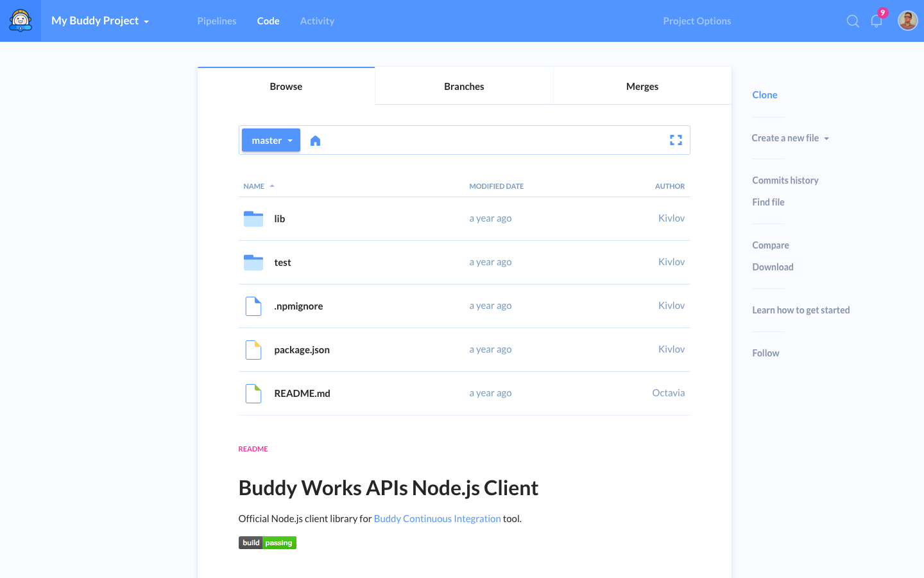This screenshot has width=924, height=578.
Task: Open the notifications bell
Action: pyautogui.click(x=877, y=21)
